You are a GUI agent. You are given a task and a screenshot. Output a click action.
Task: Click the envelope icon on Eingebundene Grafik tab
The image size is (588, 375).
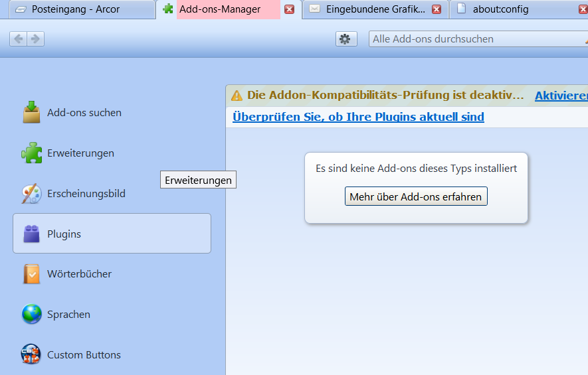pos(315,8)
